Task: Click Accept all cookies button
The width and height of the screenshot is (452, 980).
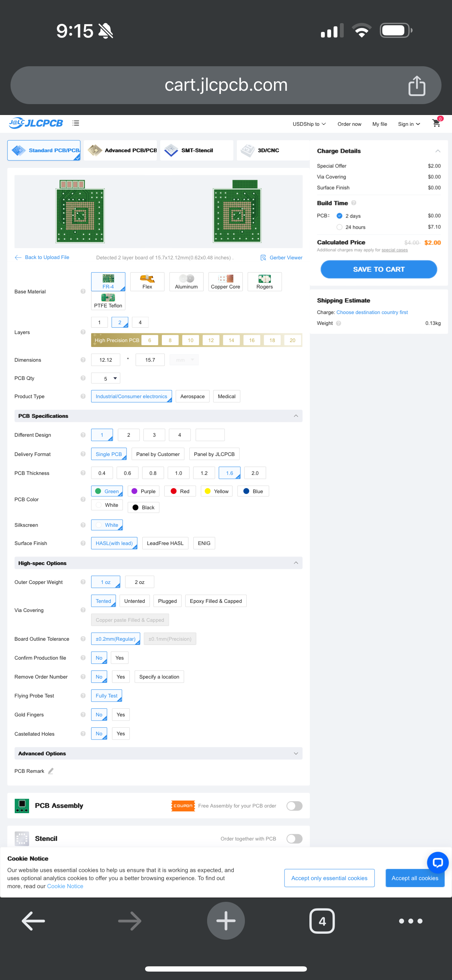Action: [x=415, y=878]
